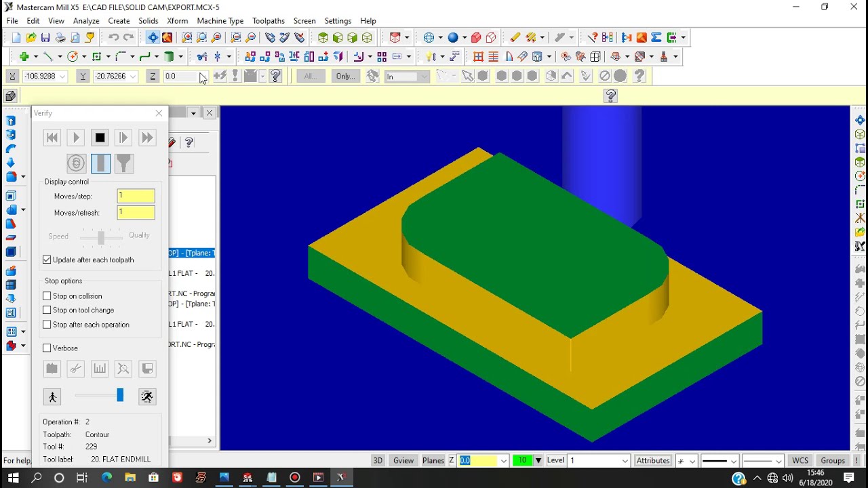Open the Xform menu
This screenshot has width=868, height=488.
pyautogui.click(x=178, y=21)
